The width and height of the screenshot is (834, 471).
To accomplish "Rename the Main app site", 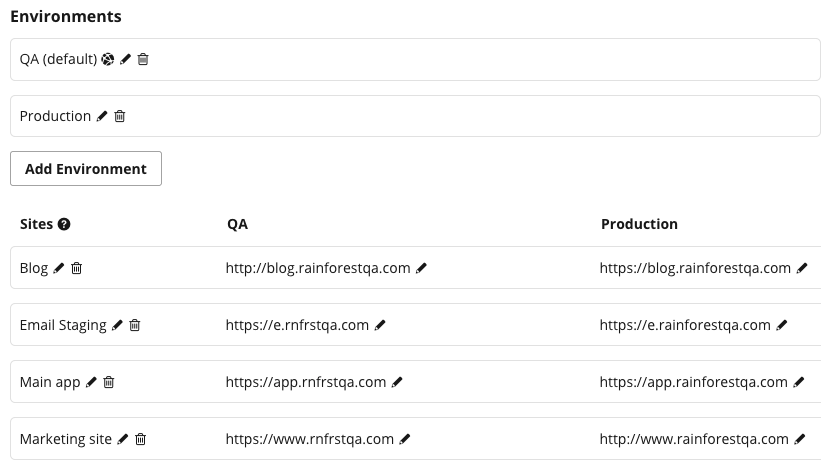I will click(91, 382).
